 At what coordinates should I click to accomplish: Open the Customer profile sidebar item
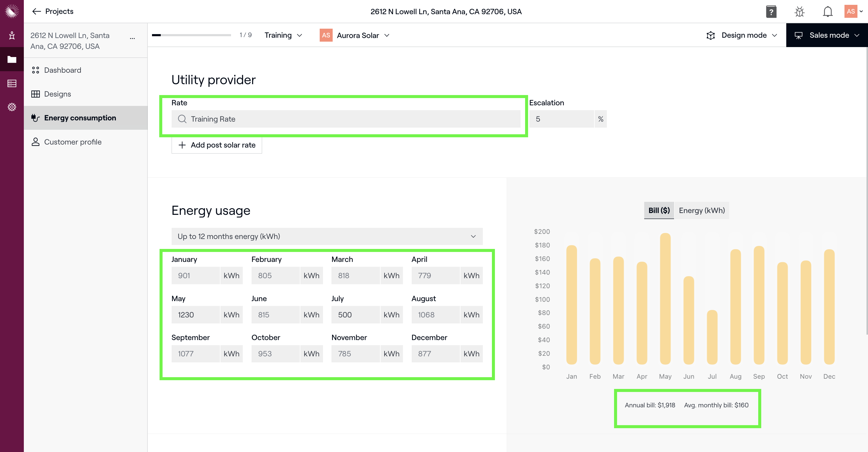pyautogui.click(x=72, y=142)
